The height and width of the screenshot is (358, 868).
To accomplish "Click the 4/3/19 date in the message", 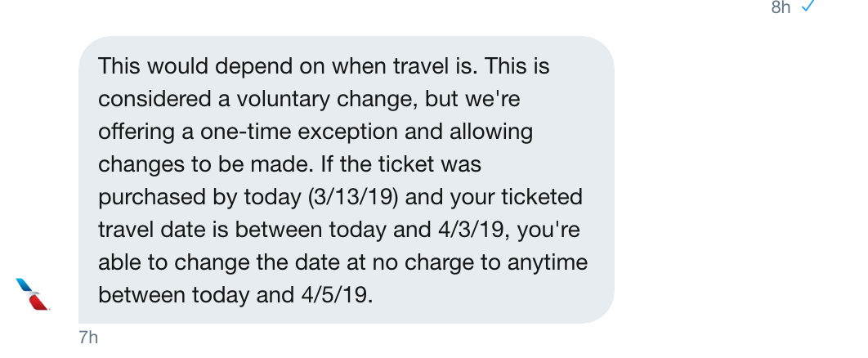I will (x=472, y=230).
